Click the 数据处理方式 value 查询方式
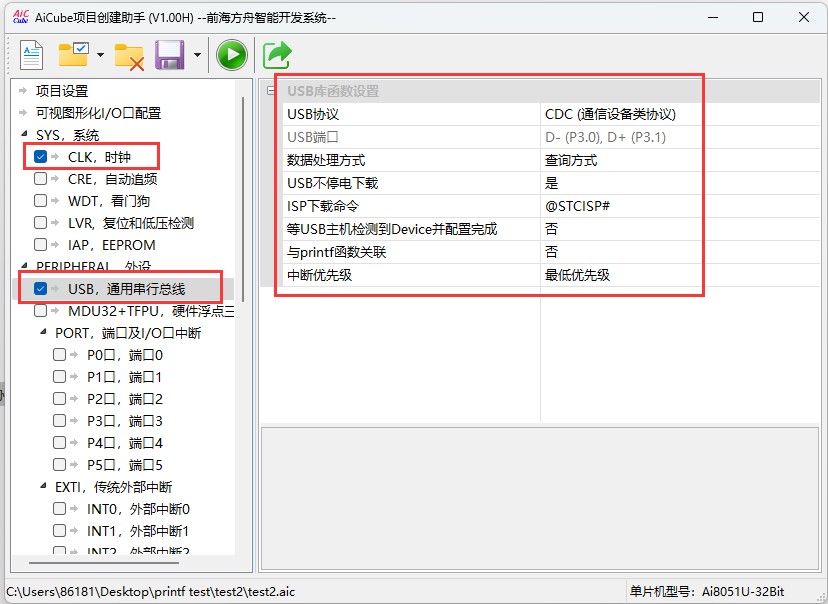The image size is (828, 604). (571, 160)
